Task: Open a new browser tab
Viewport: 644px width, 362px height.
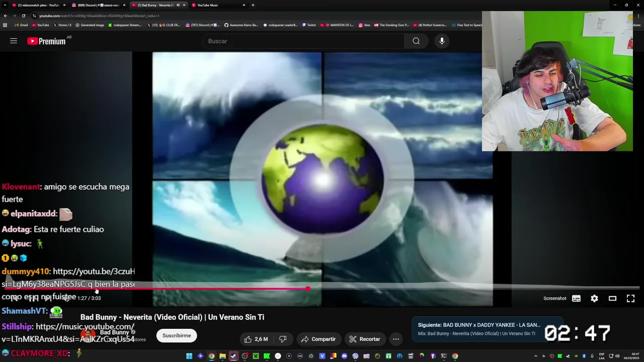Action: point(253,5)
